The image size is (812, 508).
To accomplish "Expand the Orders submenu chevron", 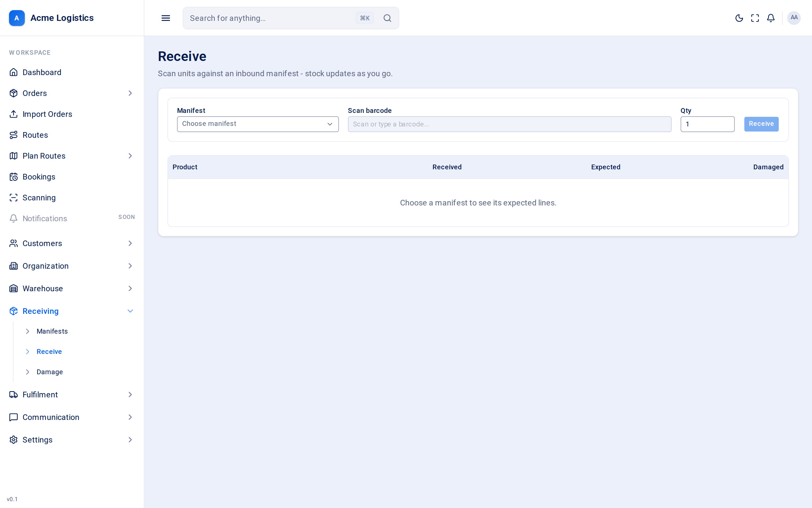I will [130, 93].
